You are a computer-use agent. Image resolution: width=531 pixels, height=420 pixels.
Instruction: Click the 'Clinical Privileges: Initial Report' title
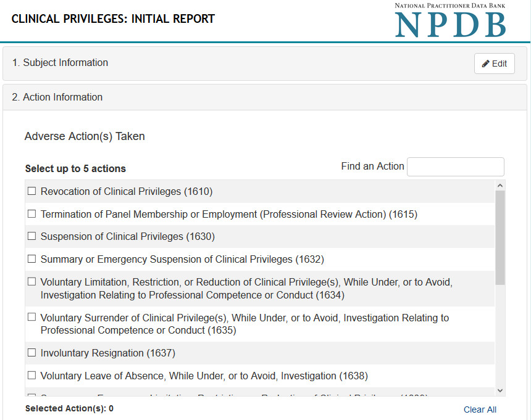[x=113, y=19]
